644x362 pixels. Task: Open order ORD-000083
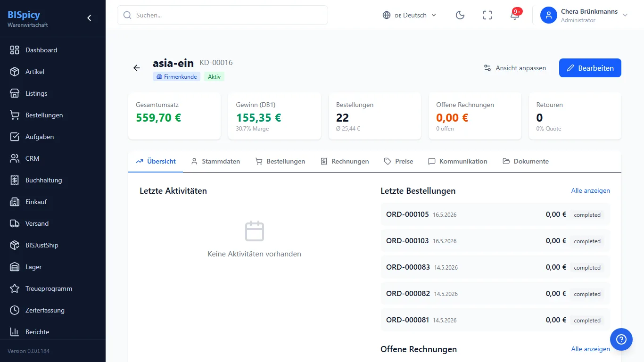coord(495,267)
